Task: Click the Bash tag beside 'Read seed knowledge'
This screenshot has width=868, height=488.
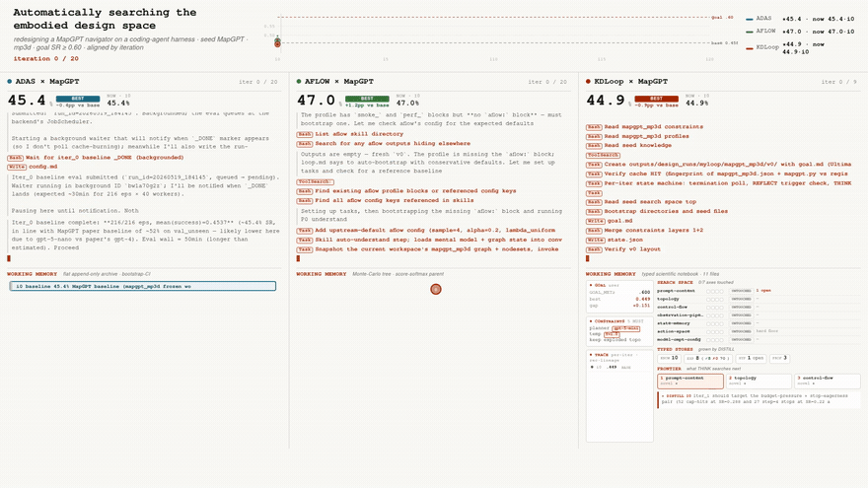Action: coord(594,146)
